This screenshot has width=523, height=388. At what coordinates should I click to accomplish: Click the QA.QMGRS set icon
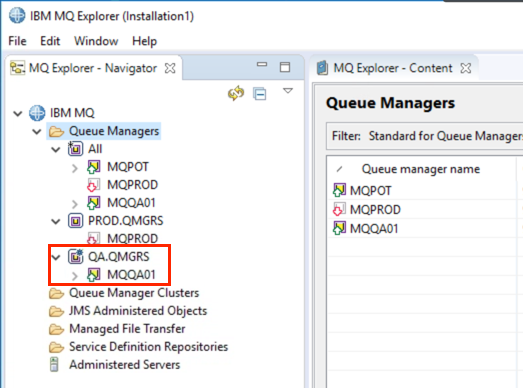pyautogui.click(x=75, y=256)
